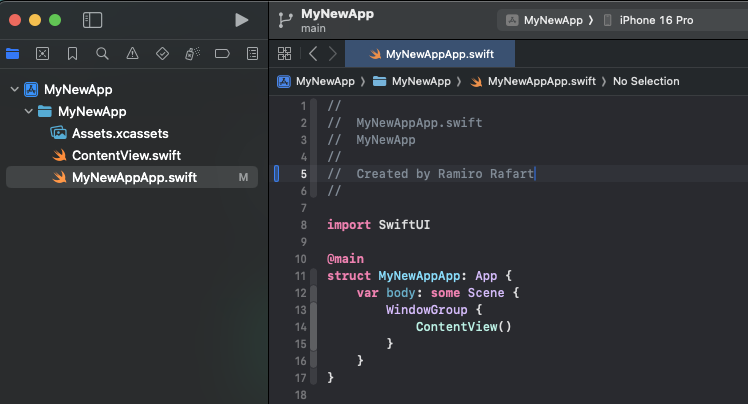Open the related items grid menu
The height and width of the screenshot is (404, 748).
285,54
